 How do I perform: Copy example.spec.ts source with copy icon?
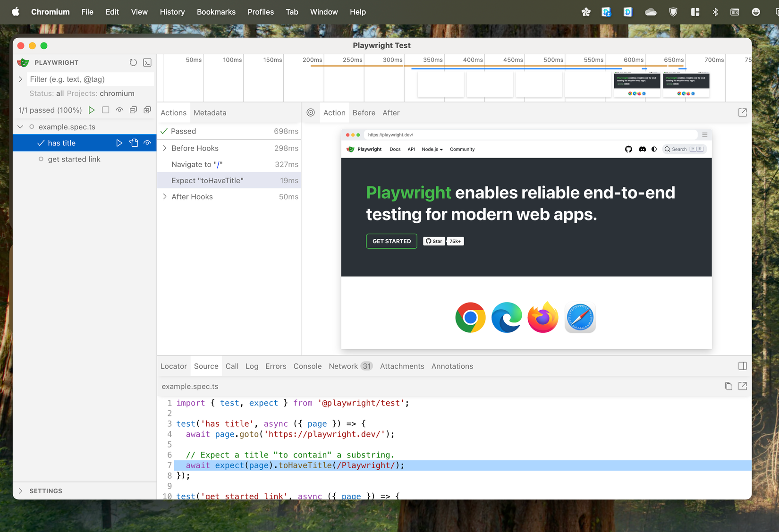(728, 386)
